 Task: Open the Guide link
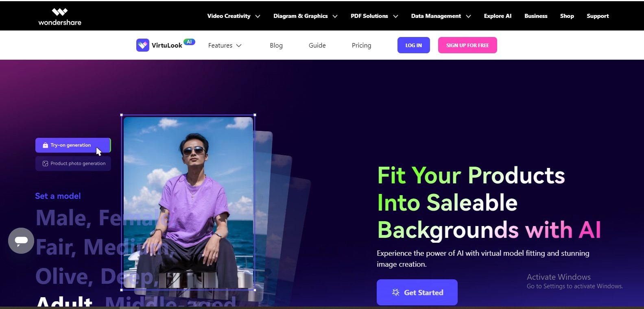pos(317,46)
